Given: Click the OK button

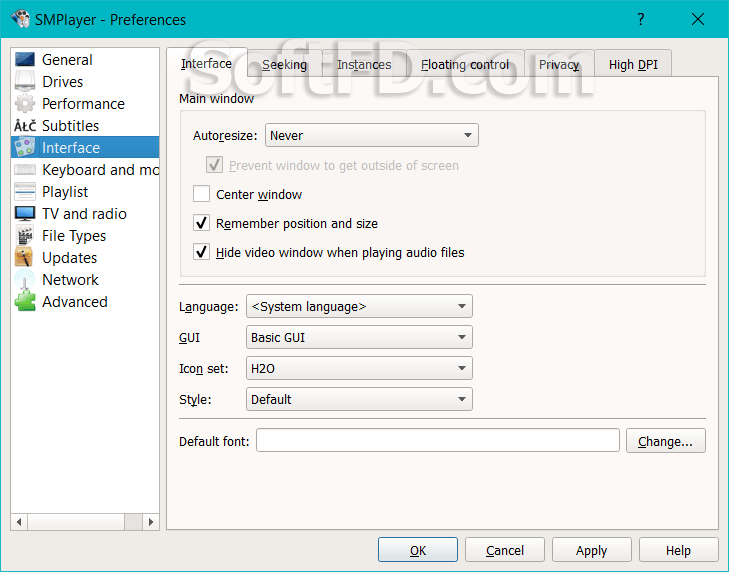Looking at the screenshot, I should point(418,550).
